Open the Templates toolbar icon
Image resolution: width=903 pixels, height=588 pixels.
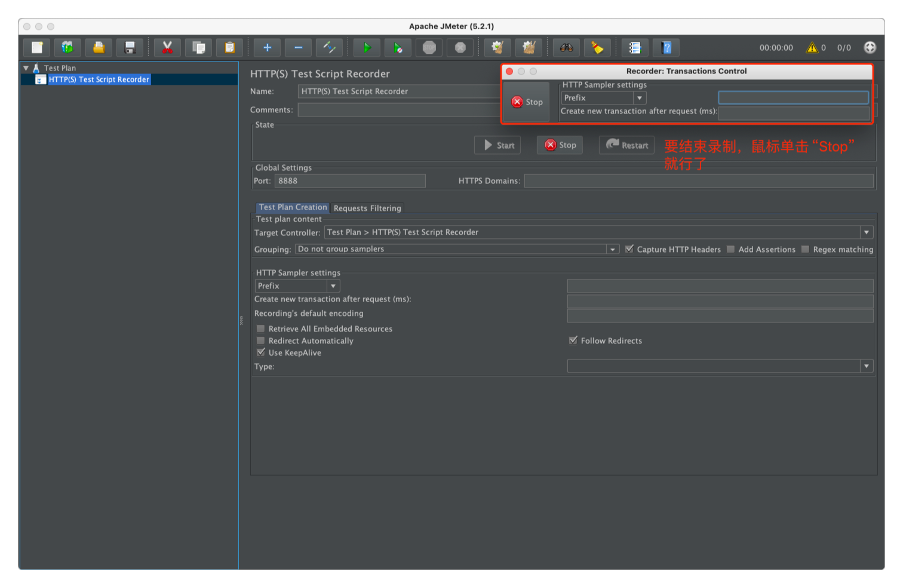(68, 47)
